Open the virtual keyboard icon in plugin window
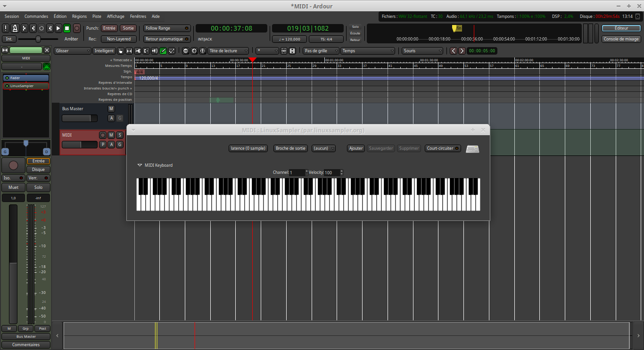The height and width of the screenshot is (350, 644). (472, 149)
